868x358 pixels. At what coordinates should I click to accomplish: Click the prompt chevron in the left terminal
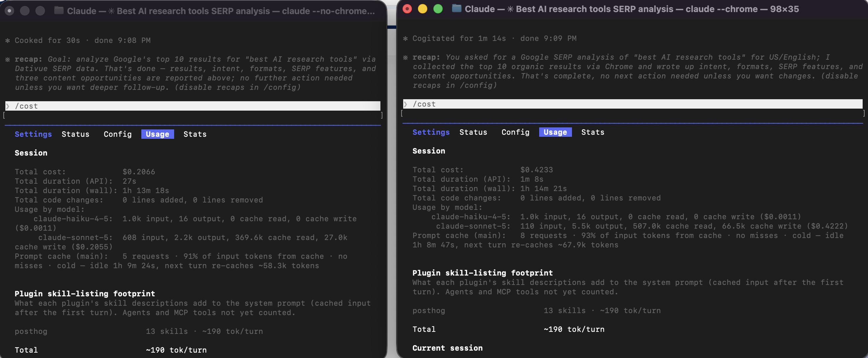[x=8, y=106]
